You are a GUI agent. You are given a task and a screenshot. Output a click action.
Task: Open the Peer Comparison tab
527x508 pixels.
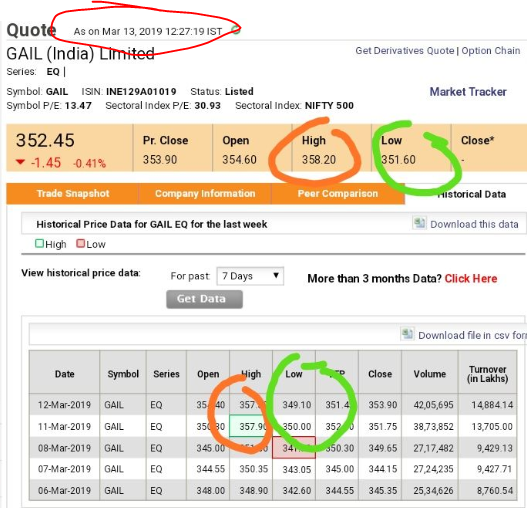[x=338, y=194]
